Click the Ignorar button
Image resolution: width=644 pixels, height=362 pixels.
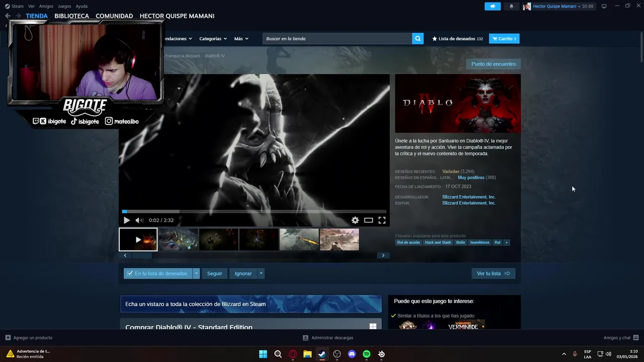pyautogui.click(x=243, y=274)
